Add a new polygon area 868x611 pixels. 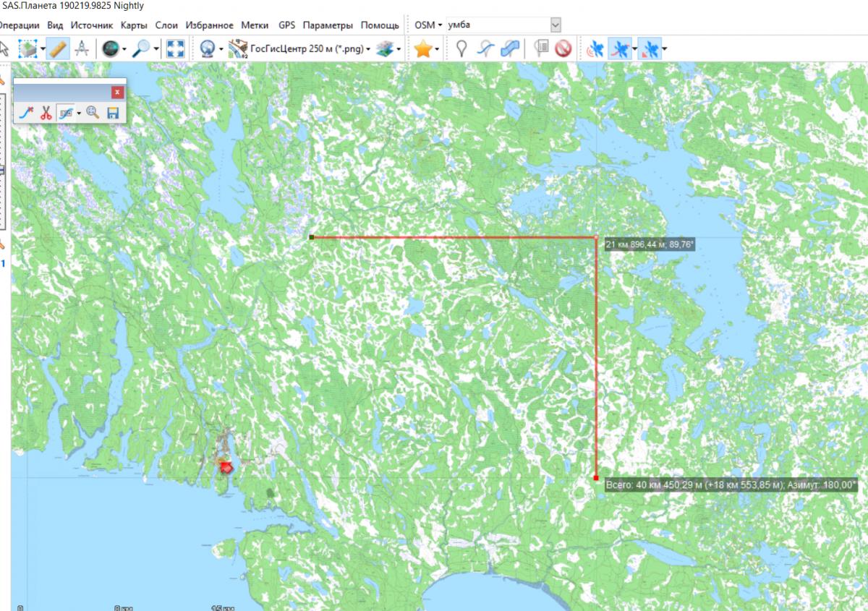click(511, 49)
